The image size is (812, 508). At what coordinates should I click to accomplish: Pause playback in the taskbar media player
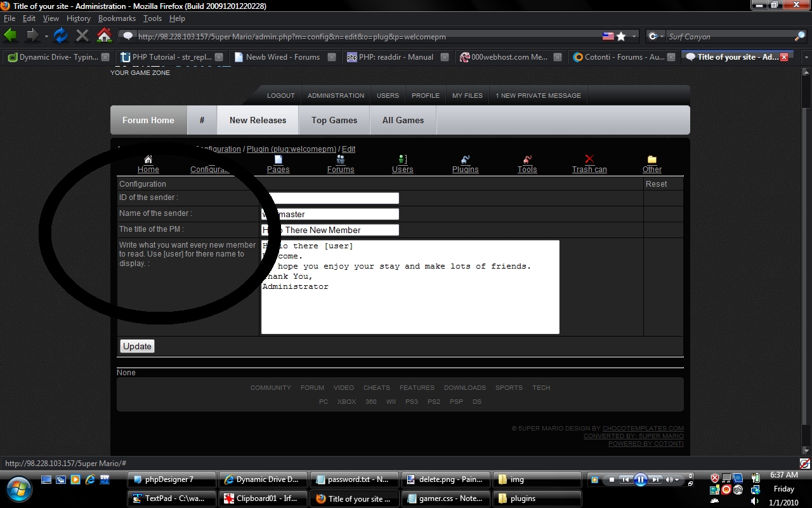pos(640,479)
